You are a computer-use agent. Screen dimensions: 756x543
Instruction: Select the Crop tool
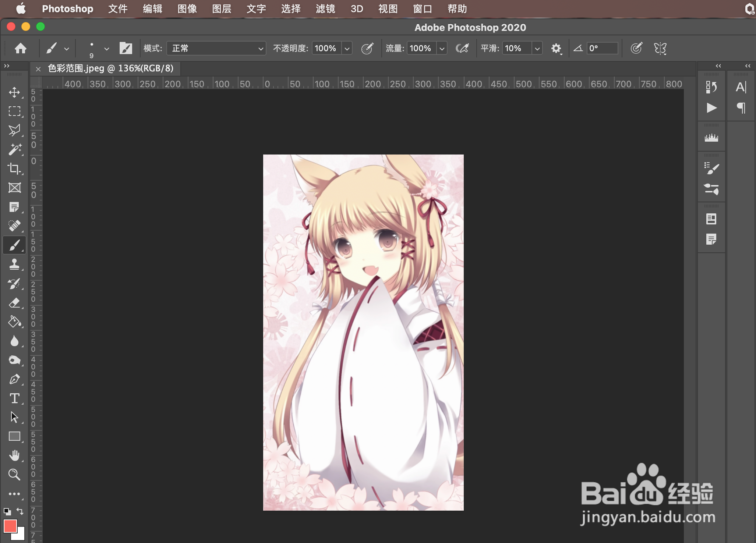(14, 168)
